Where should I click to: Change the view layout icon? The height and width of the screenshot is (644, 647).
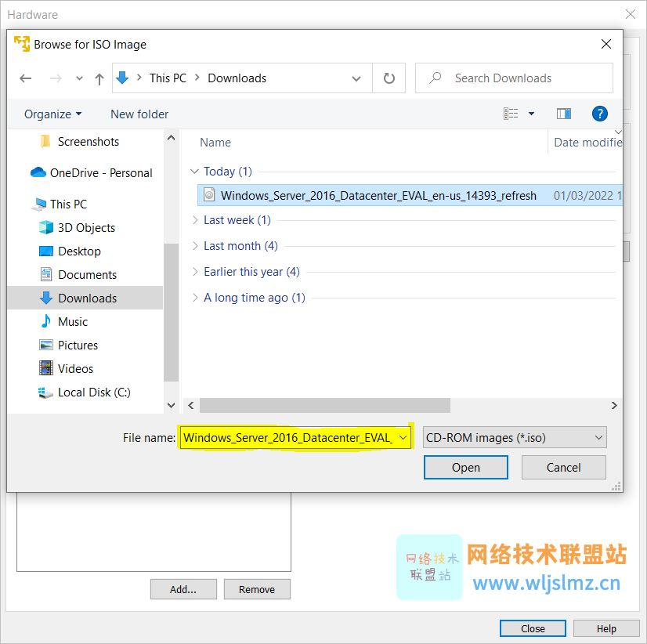(511, 114)
